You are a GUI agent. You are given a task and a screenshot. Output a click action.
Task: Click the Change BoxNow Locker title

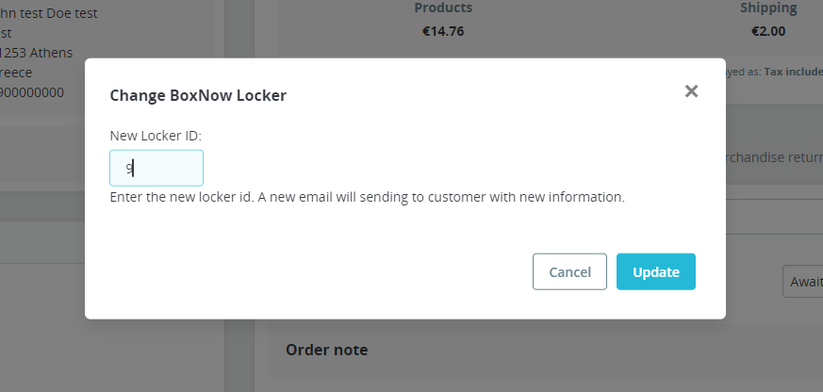click(x=198, y=96)
